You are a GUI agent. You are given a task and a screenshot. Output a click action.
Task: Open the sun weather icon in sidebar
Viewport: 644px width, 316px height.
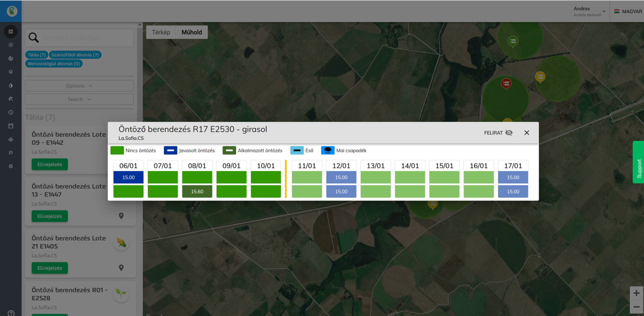(11, 45)
